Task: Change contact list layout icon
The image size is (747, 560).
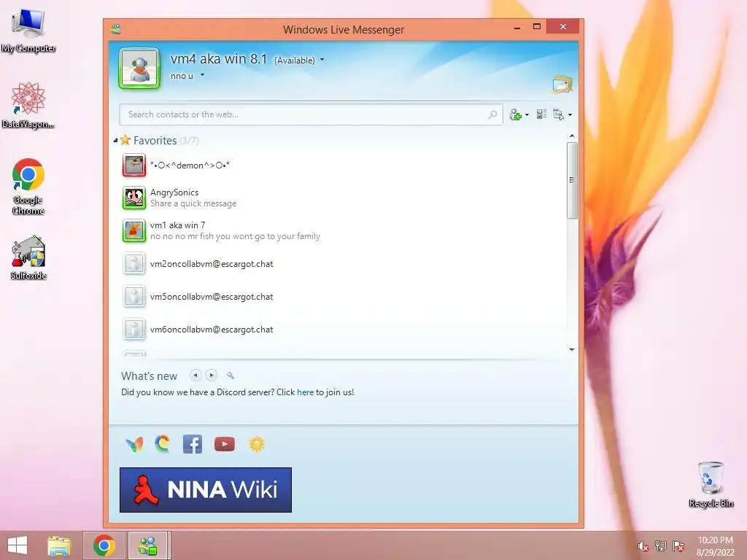Action: click(x=541, y=114)
